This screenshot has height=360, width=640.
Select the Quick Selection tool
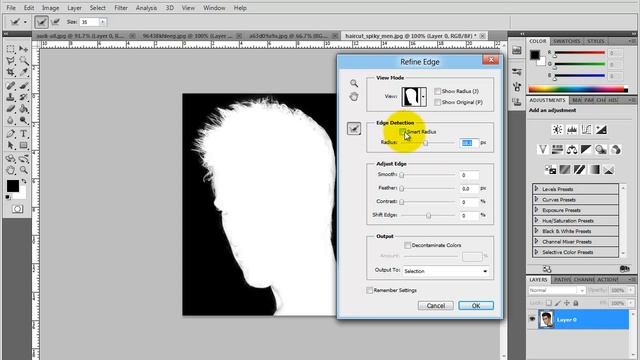[24, 61]
